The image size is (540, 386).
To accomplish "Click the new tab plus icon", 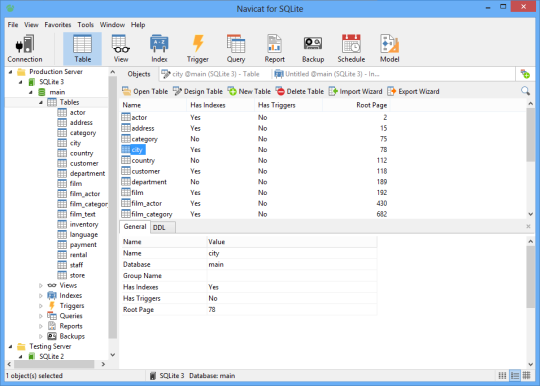I will pyautogui.click(x=525, y=74).
